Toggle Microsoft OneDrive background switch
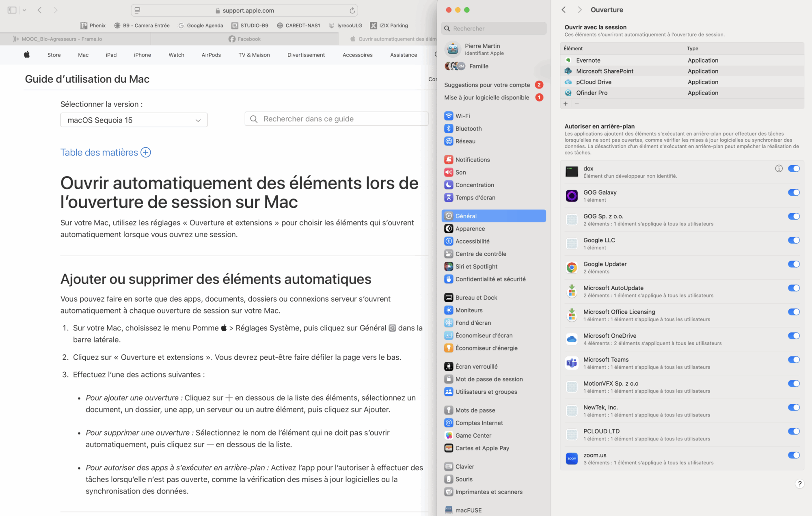Screen dimensions: 812x516 click(794, 336)
